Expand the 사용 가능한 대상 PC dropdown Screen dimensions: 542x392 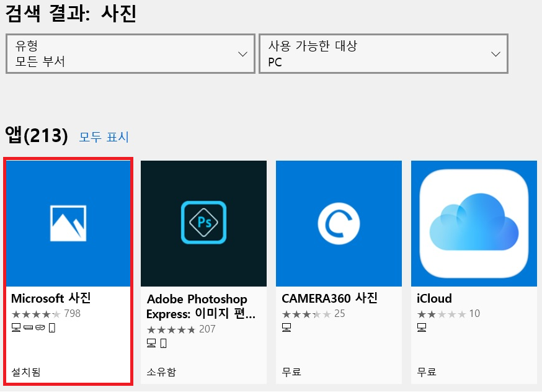(383, 53)
